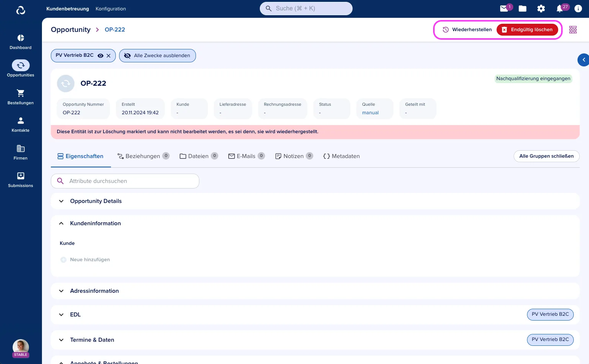
Task: Click the manual source link
Action: click(x=370, y=113)
